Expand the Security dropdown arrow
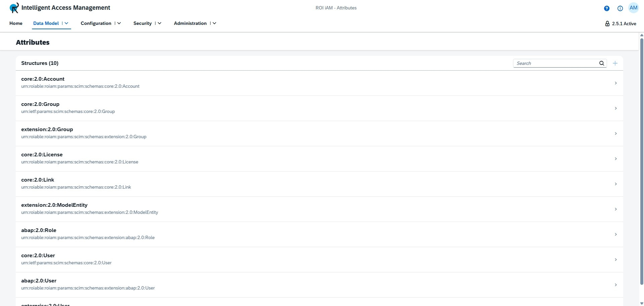This screenshot has width=644, height=306. tap(159, 23)
